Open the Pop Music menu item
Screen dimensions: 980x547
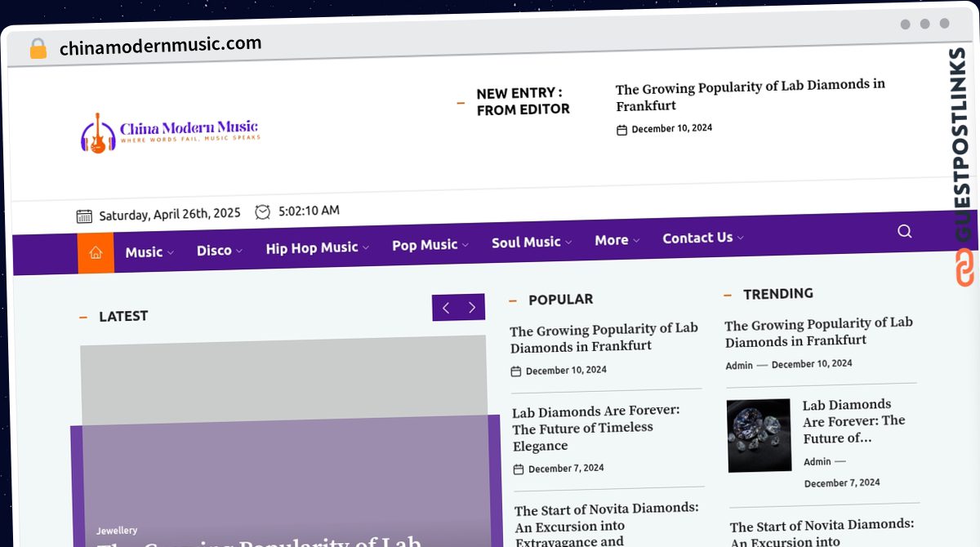(x=425, y=245)
